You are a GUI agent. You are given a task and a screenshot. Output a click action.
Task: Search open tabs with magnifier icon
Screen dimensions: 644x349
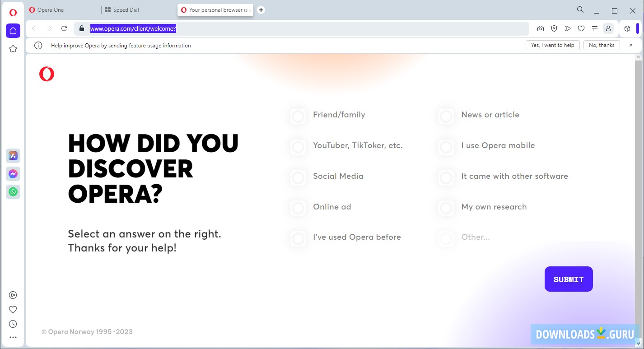[x=580, y=10]
